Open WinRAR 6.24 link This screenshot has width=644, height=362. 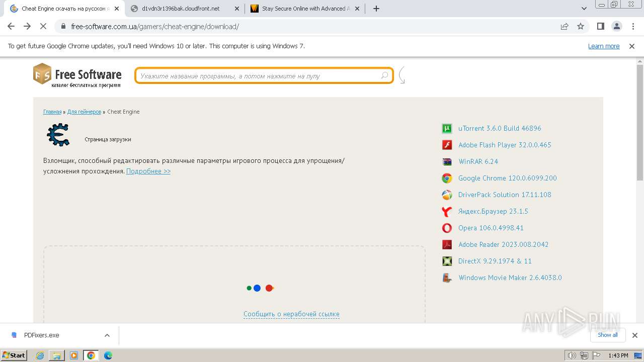coord(478,161)
